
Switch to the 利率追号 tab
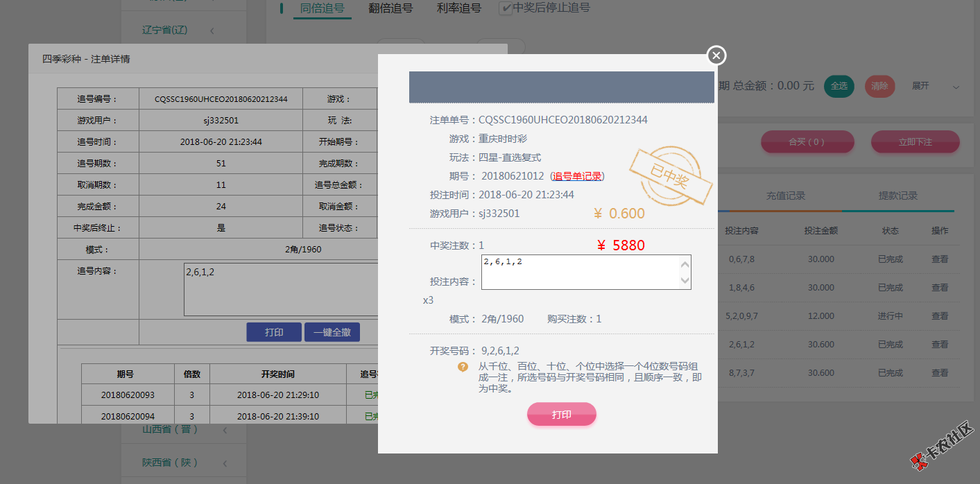coord(459,8)
